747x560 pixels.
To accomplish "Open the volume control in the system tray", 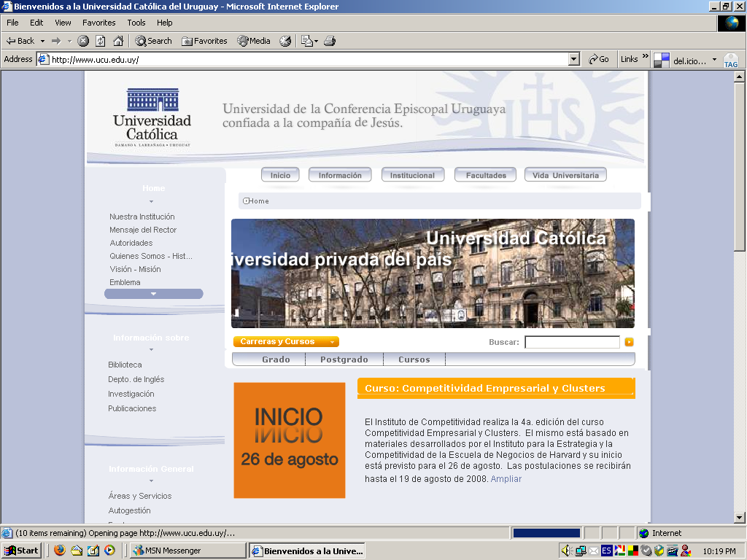I will point(565,551).
